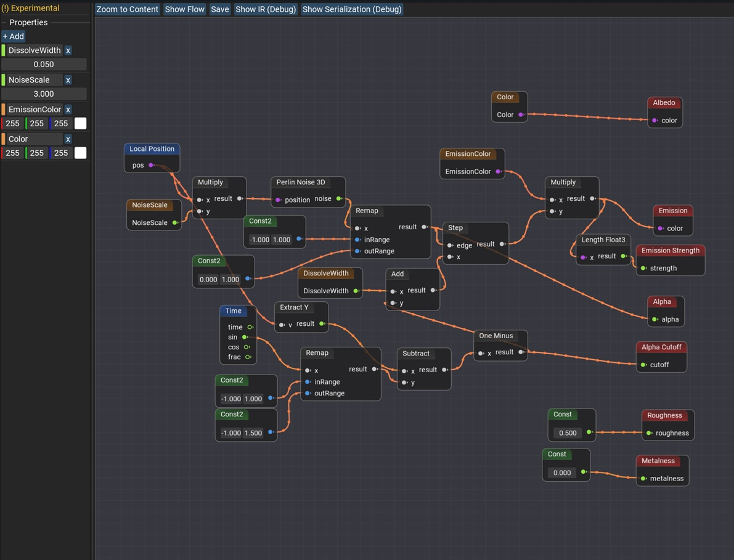734x560 pixels.
Task: Delete the NoiseScale property using x
Action: pyautogui.click(x=68, y=80)
